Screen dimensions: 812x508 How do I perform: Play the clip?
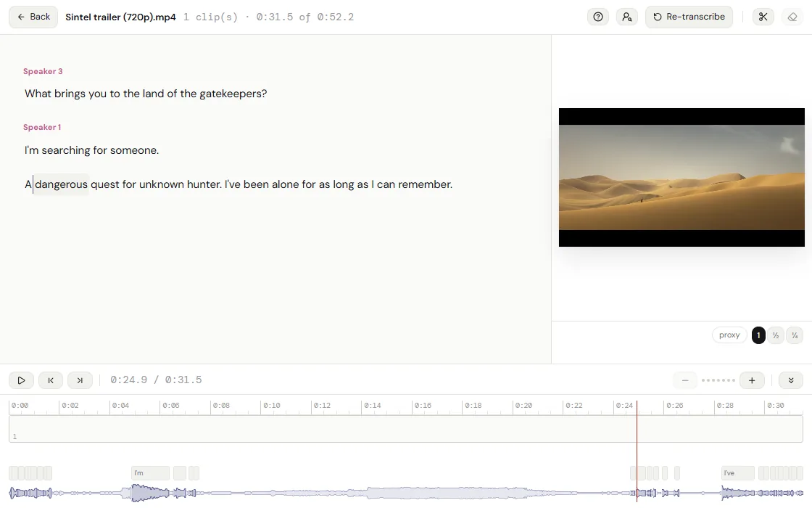[x=21, y=380]
